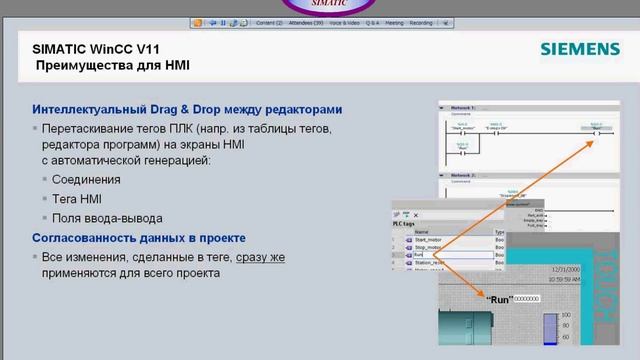Collapse the Network 1 section

point(442,108)
